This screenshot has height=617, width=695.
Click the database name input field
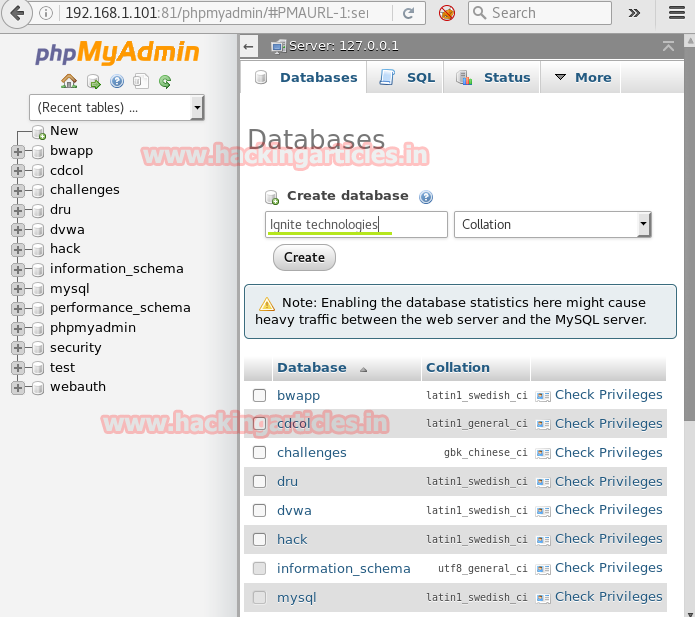click(x=356, y=224)
